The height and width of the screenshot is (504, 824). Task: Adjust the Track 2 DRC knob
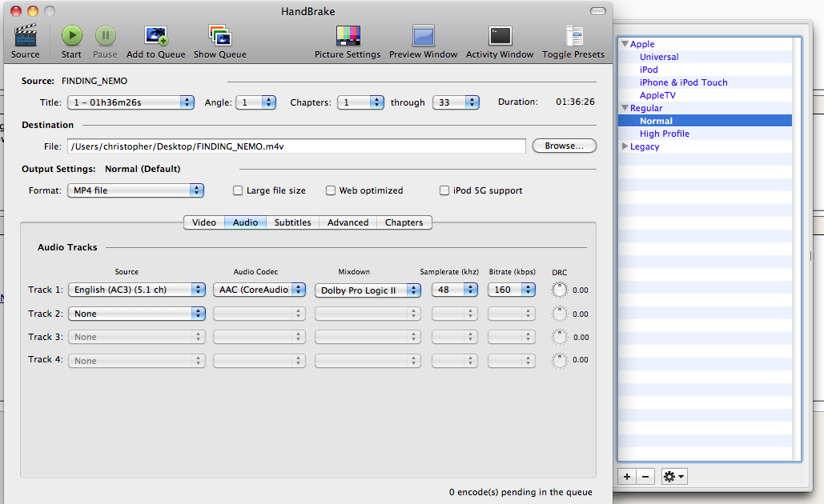point(560,314)
